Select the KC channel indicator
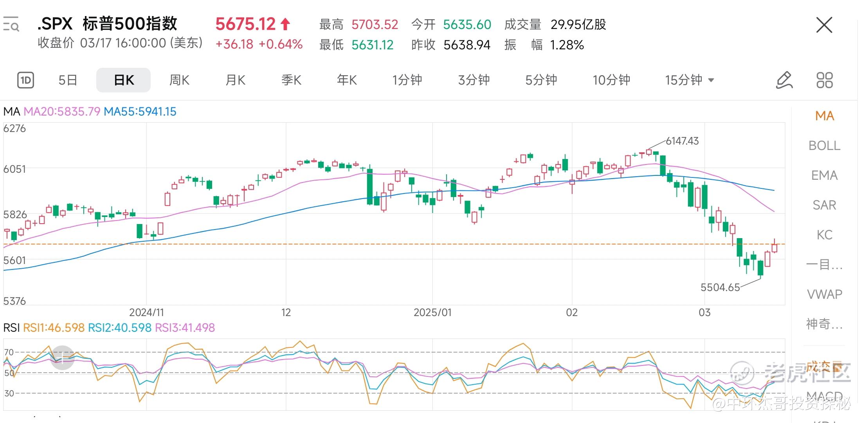Image resolution: width=868 pixels, height=423 pixels. [x=824, y=235]
